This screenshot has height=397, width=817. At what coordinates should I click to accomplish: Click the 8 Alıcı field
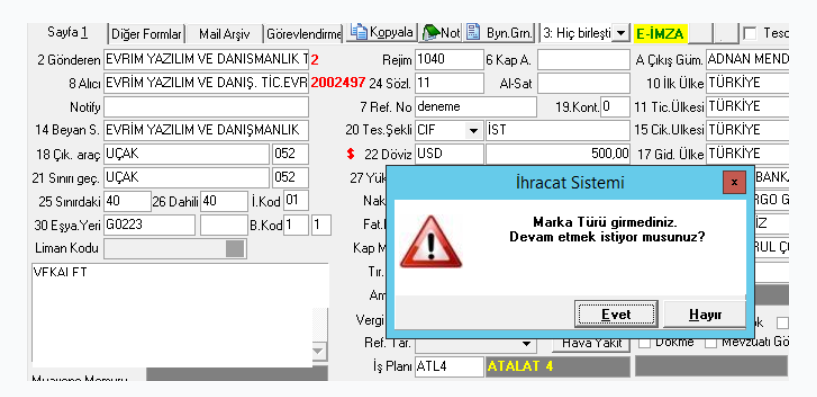coord(206,83)
